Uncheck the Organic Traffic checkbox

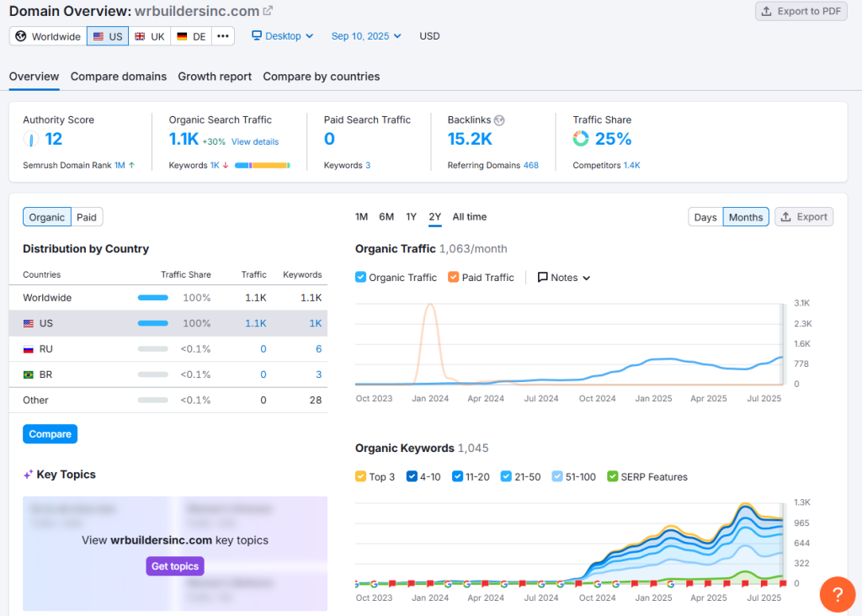coord(361,277)
